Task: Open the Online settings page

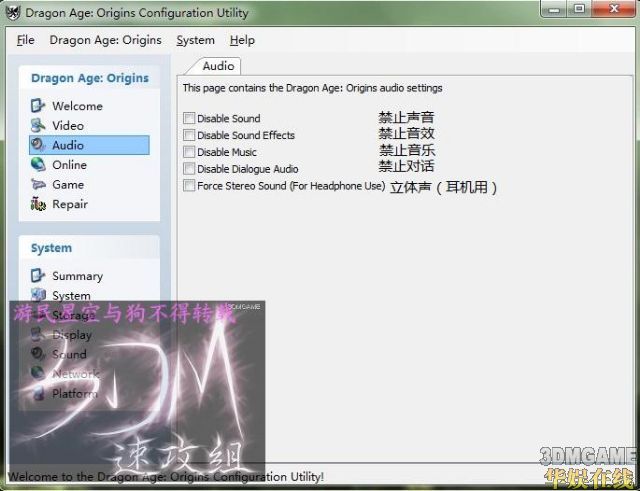Action: [x=69, y=165]
